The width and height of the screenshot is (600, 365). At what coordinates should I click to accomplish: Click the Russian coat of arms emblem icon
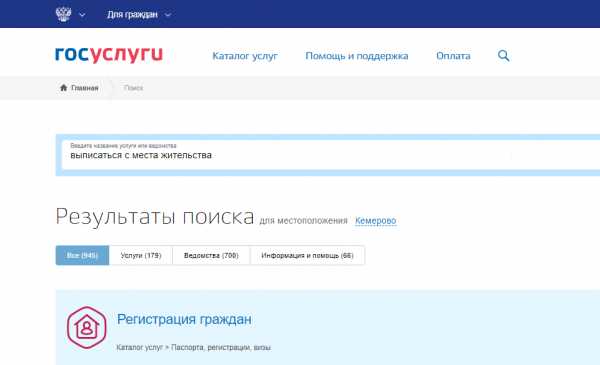click(63, 14)
